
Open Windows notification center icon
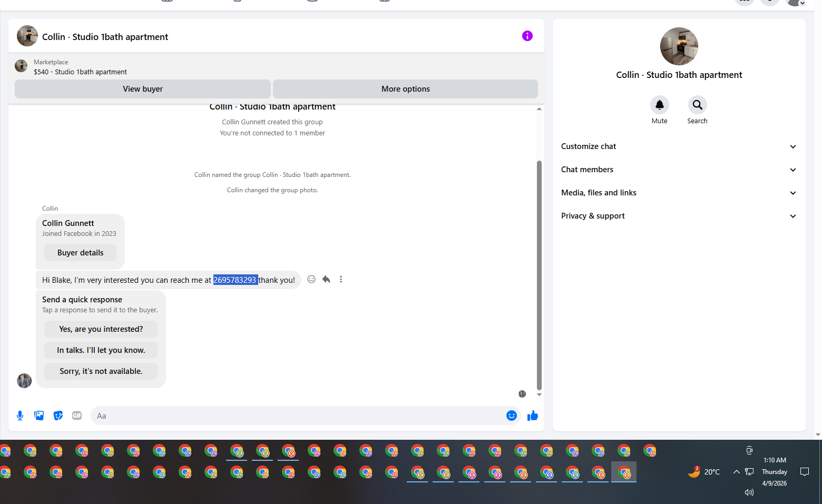(805, 472)
